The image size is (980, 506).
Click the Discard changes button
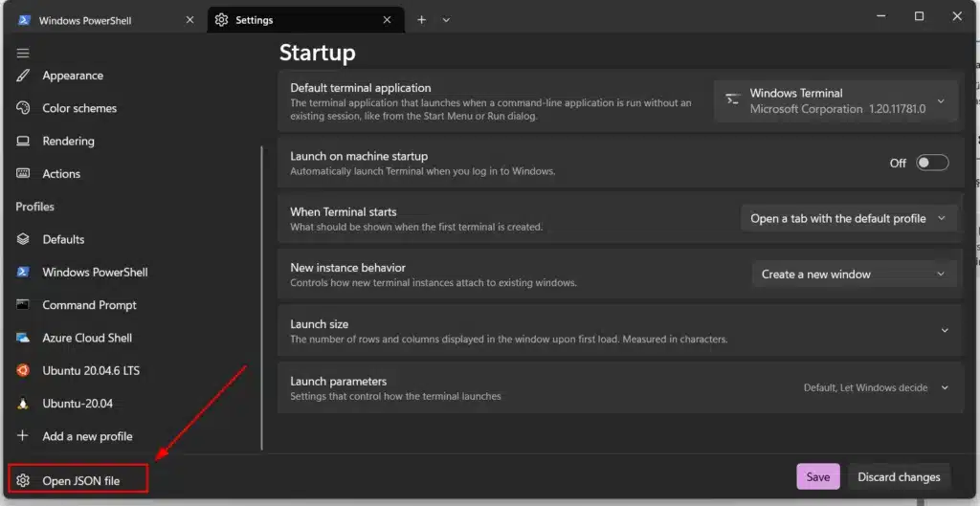[899, 476]
